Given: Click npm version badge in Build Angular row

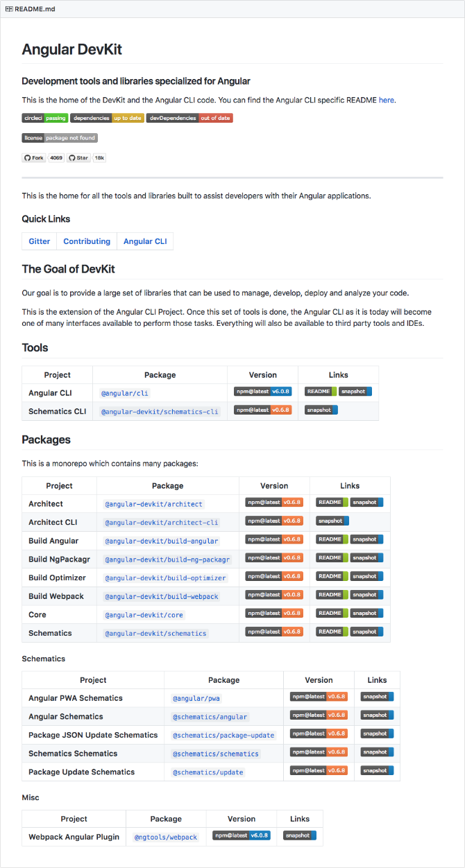Looking at the screenshot, I should click(274, 539).
